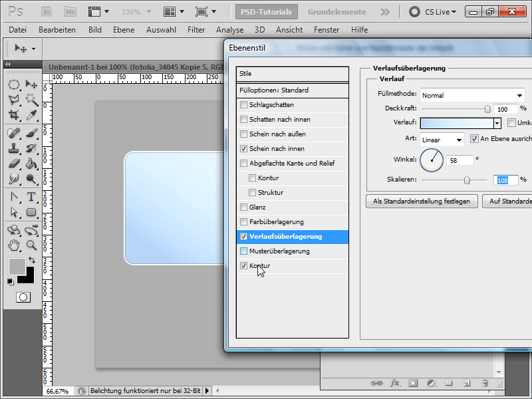Select the Zoom tool
532x399 pixels.
[31, 245]
